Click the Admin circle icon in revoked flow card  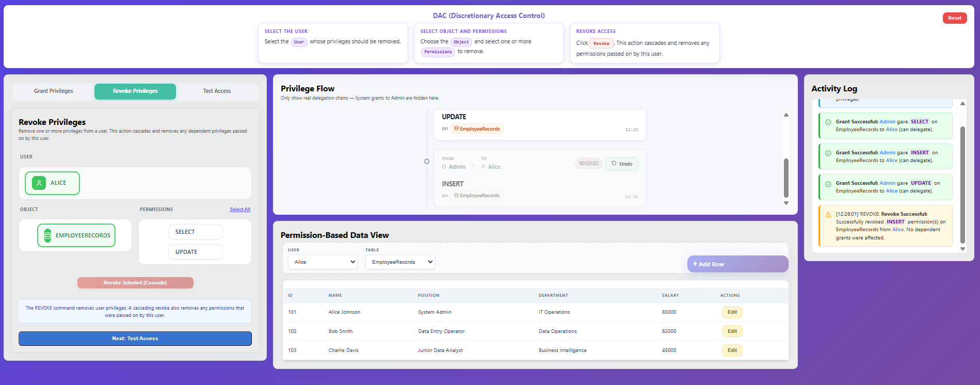click(444, 167)
